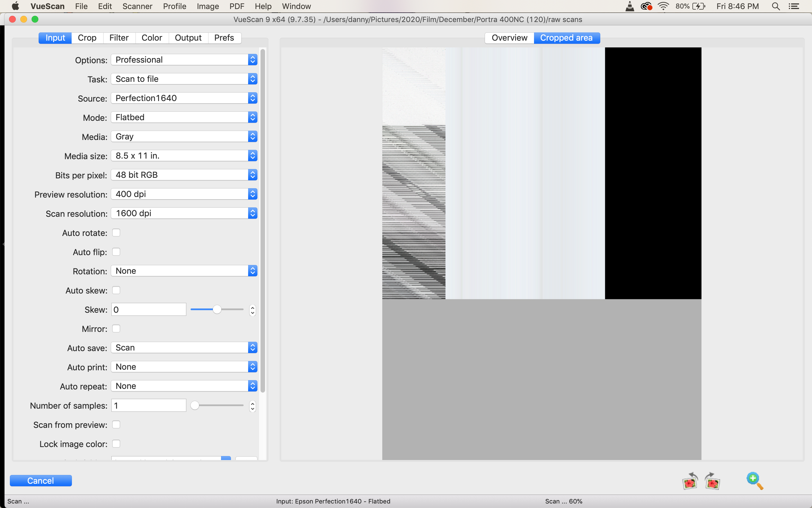This screenshot has width=812, height=508.
Task: Click the Creative Cloud menu bar icon
Action: (646, 6)
